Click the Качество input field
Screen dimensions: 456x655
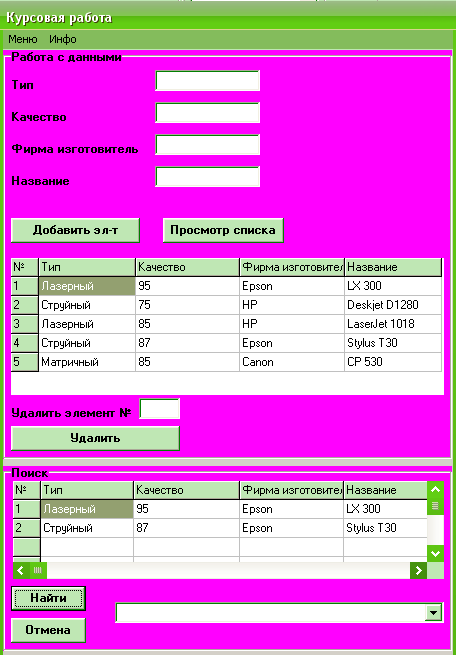tap(208, 113)
